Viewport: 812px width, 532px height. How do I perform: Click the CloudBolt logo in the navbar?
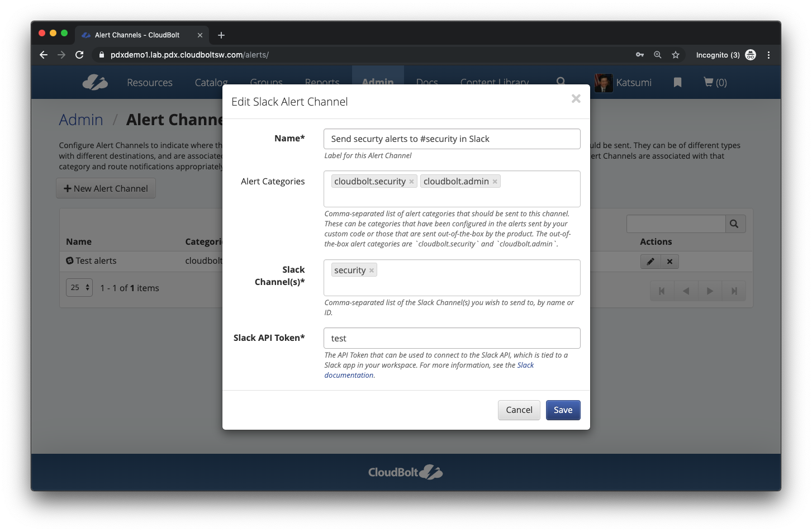95,82
